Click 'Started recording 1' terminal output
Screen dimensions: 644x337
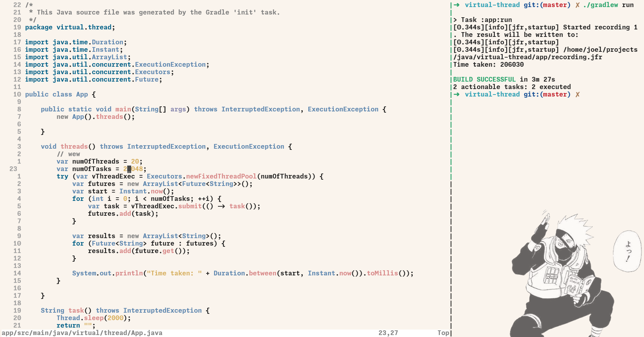point(600,27)
